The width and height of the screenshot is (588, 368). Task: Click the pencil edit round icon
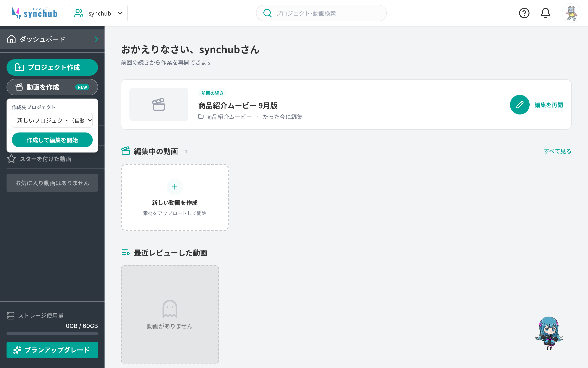(520, 105)
